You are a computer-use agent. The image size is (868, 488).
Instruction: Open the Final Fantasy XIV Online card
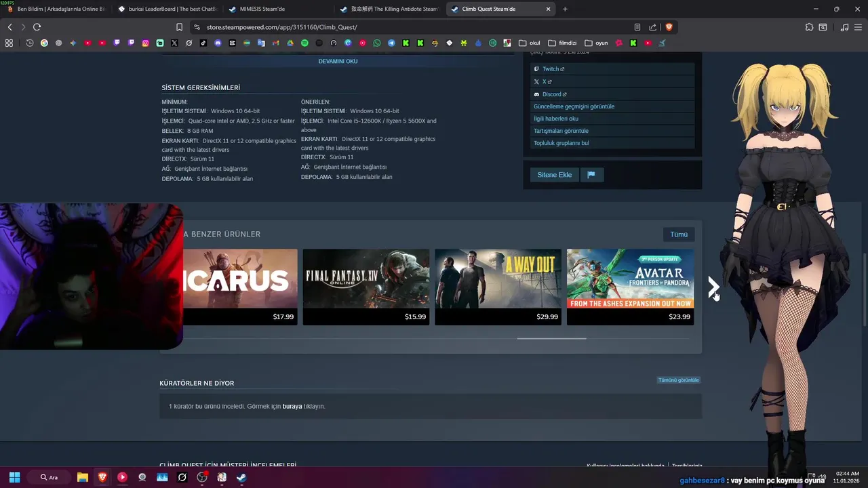[x=366, y=287]
